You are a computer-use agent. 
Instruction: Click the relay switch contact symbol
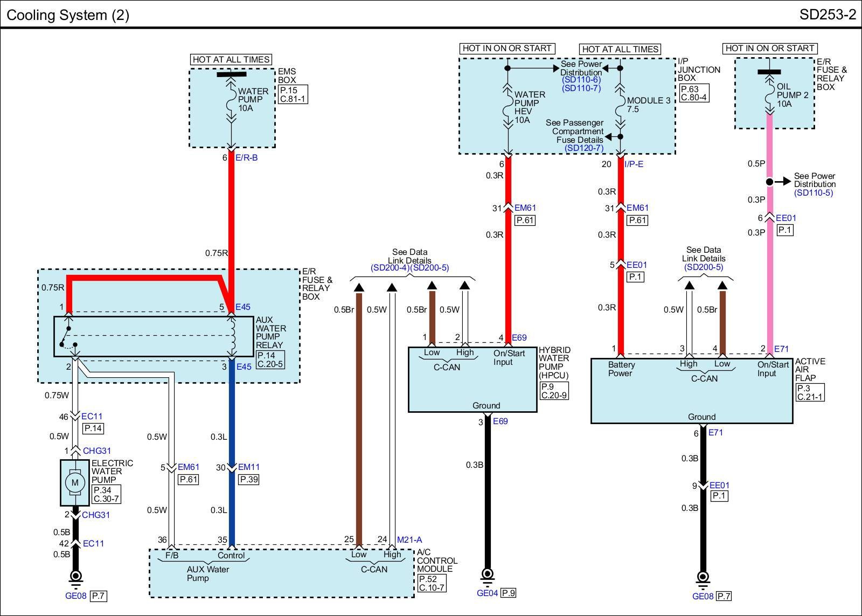click(69, 337)
